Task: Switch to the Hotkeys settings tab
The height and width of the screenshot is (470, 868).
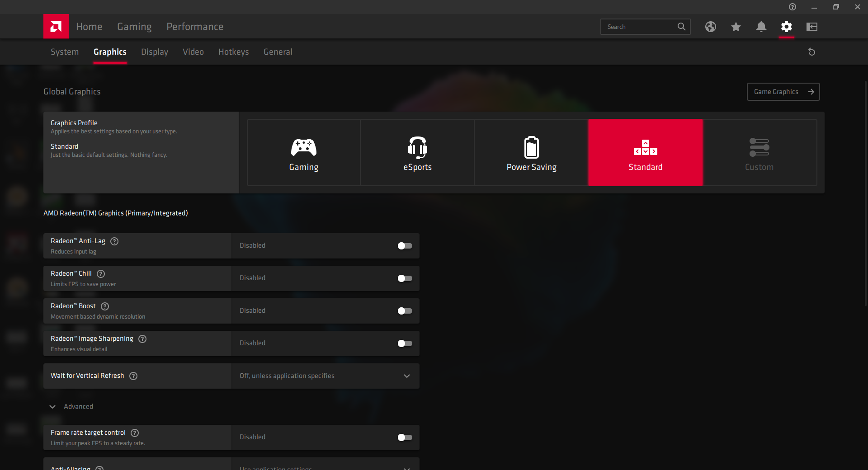Action: pos(234,52)
